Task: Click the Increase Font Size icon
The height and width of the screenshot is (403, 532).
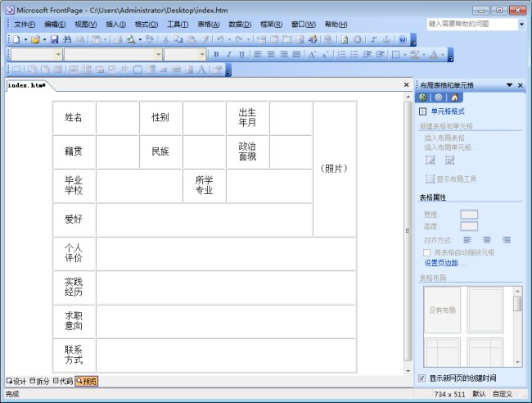Action: (x=312, y=54)
